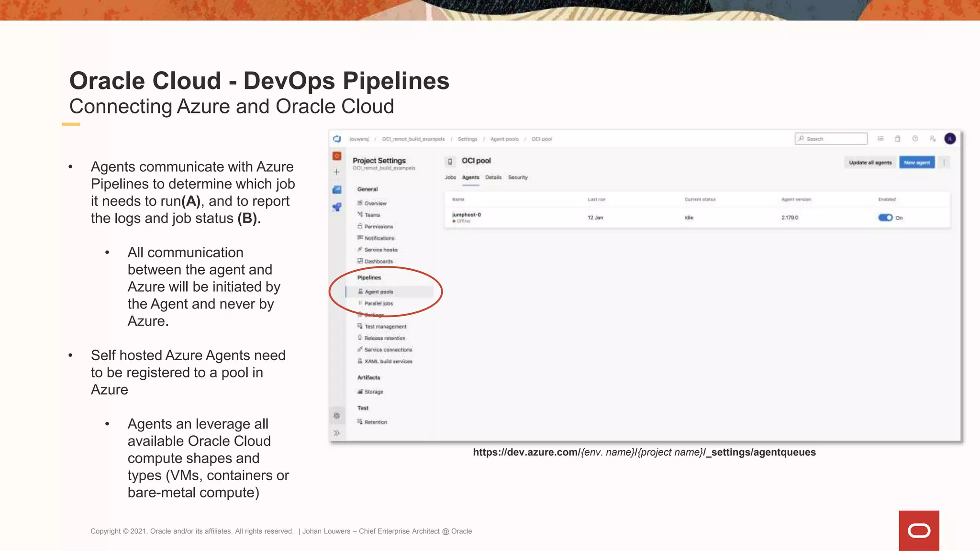Click the Agent pools icon in menu
Viewport: 980px width, 551px height.
tap(360, 291)
